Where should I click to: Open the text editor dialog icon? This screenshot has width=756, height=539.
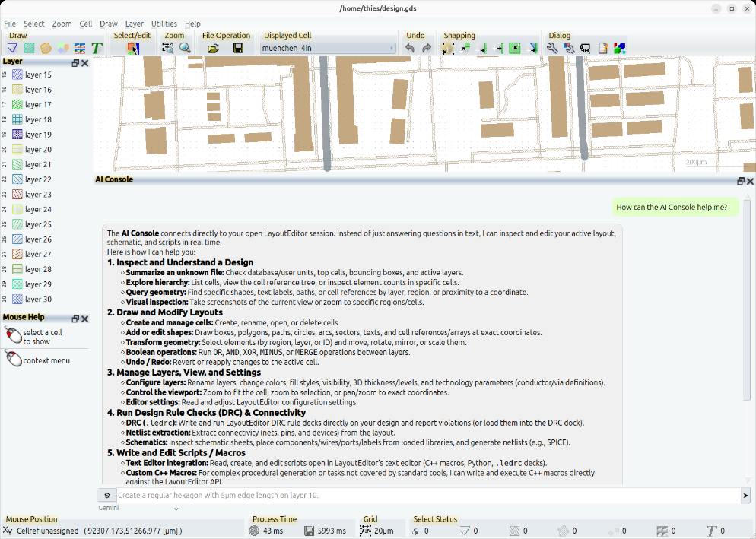602,48
